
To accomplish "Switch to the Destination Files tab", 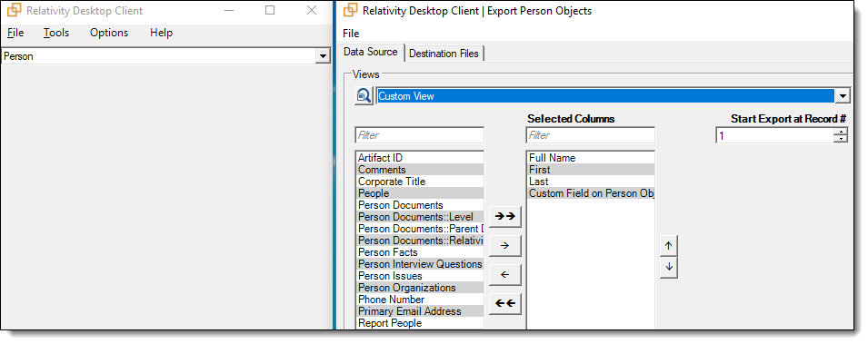I will pyautogui.click(x=444, y=54).
